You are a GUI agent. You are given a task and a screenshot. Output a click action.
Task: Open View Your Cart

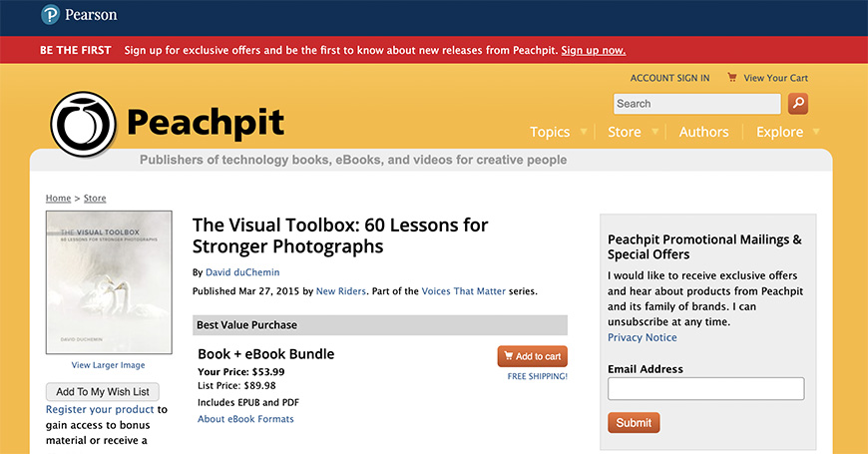[775, 78]
